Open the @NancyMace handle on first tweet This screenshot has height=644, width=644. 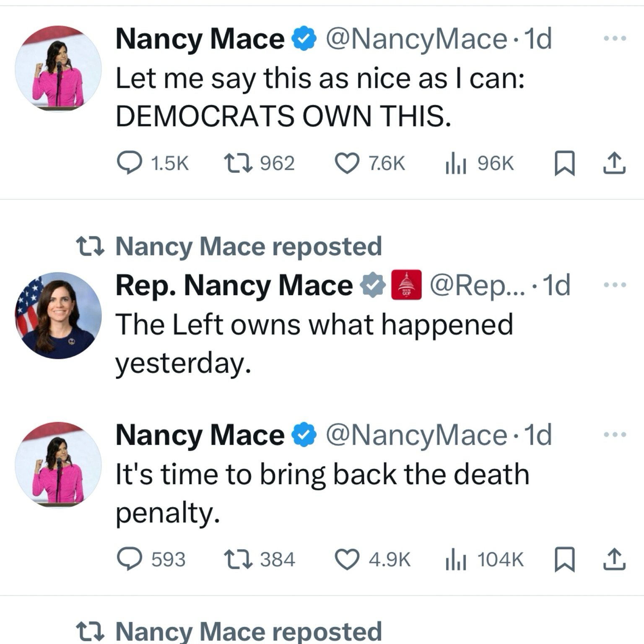point(416,39)
